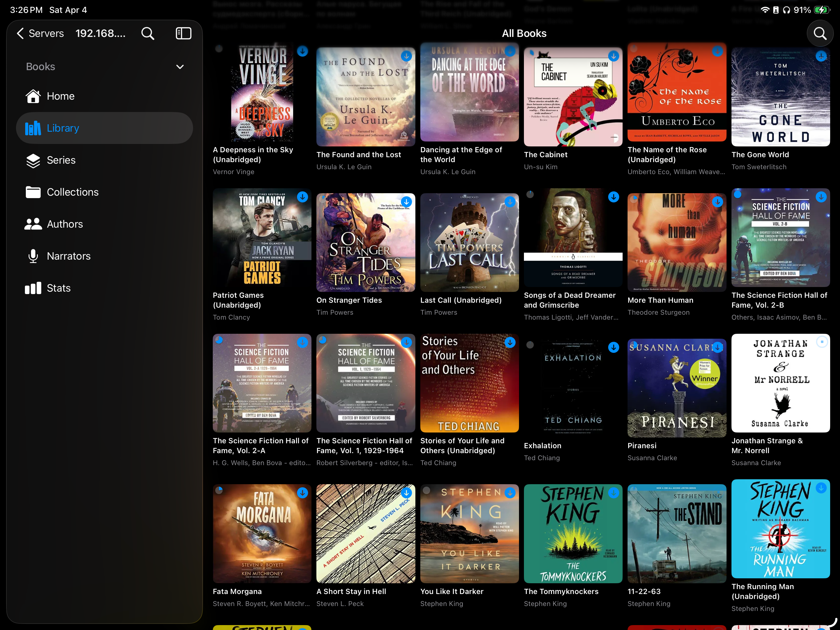Select author text Ted Chiang under Exhalation
Image resolution: width=840 pixels, height=630 pixels.
(x=541, y=458)
